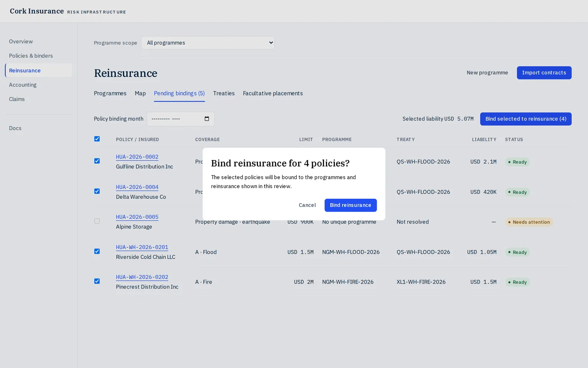This screenshot has width=588, height=368.
Task: Switch to the Map tab
Action: point(140,93)
